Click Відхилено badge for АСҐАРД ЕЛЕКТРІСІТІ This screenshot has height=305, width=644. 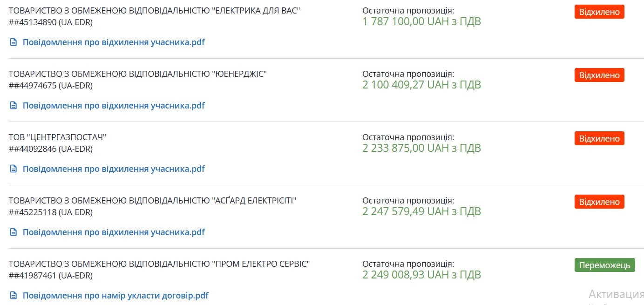[599, 202]
